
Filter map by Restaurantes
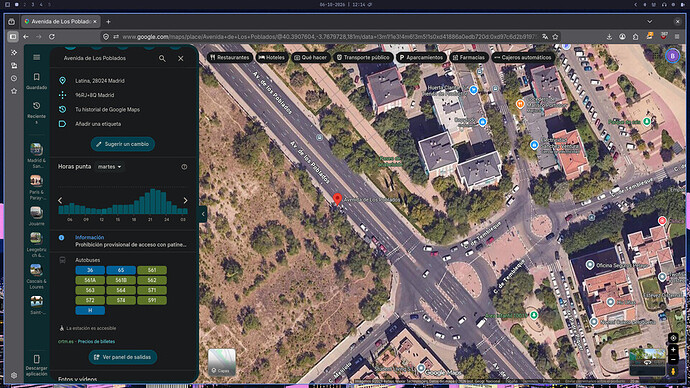pos(230,58)
